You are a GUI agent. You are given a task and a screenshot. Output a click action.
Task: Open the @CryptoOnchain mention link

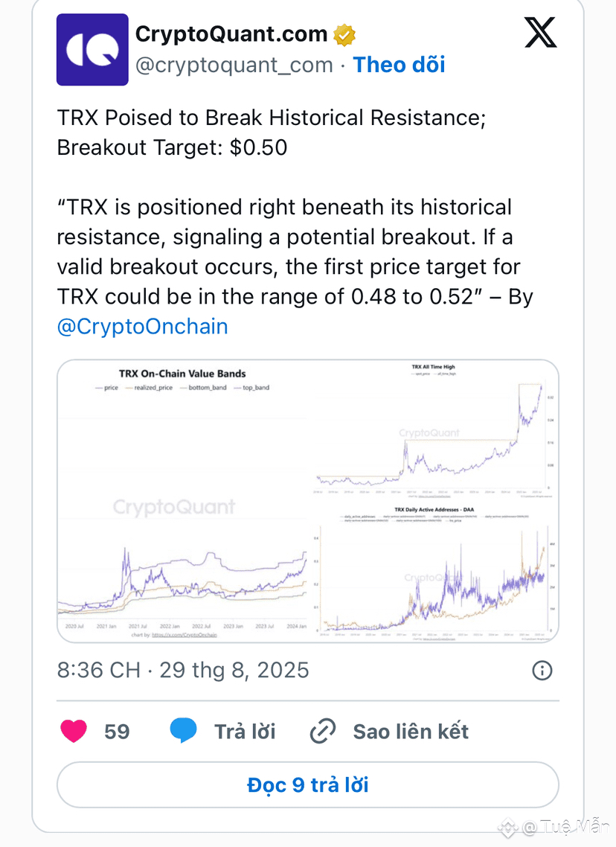[143, 326]
